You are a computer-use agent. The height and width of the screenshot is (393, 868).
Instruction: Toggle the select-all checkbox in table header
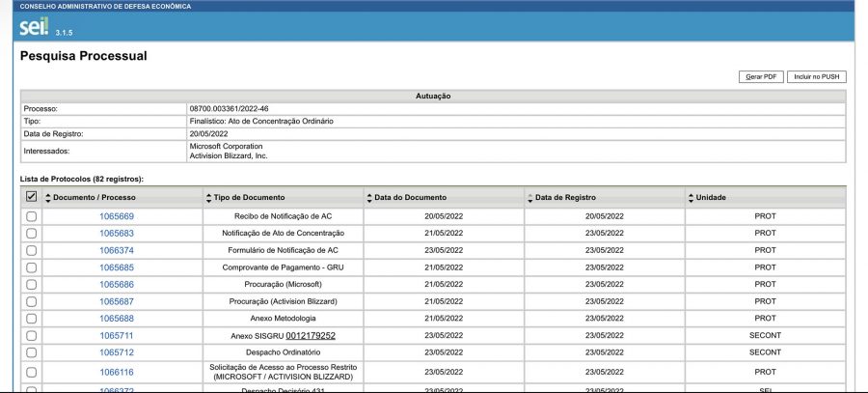point(32,197)
